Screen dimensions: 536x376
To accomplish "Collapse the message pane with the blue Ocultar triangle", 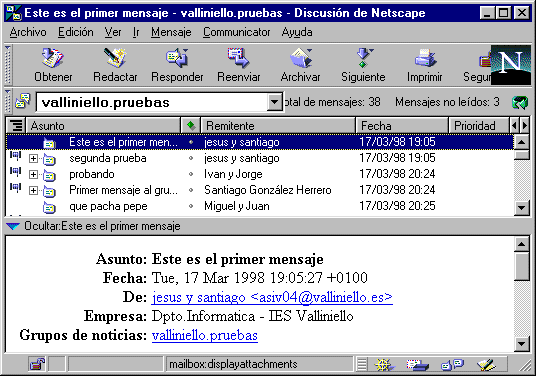I will 13,226.
